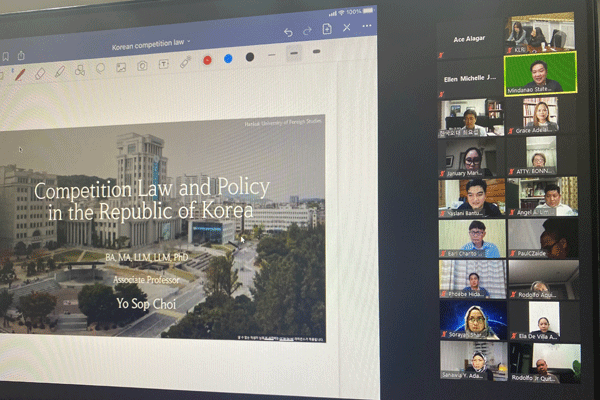Click 'Associate Professor' text on slide
The image size is (600, 400).
coord(146,280)
